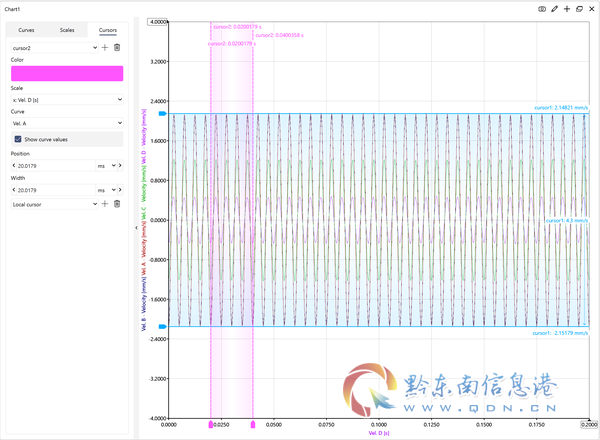Click the detach window icon in chart header
The height and width of the screenshot is (440, 600).
pyautogui.click(x=579, y=9)
